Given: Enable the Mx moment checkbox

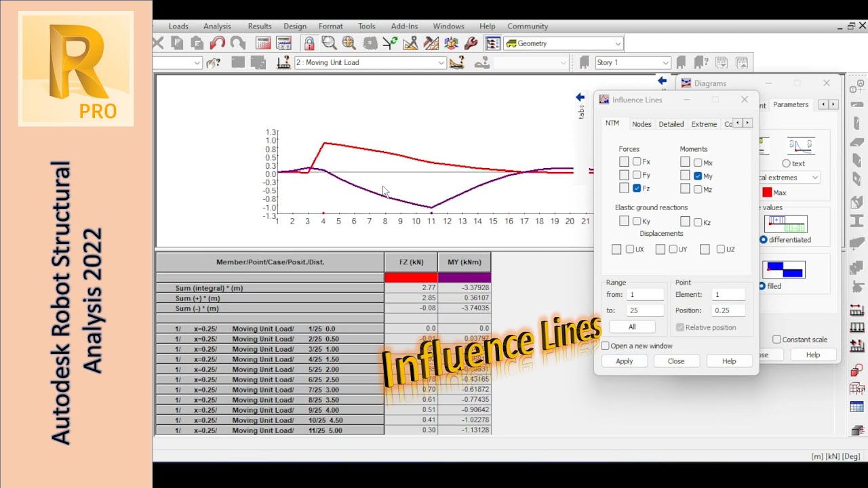Looking at the screenshot, I should coord(698,163).
